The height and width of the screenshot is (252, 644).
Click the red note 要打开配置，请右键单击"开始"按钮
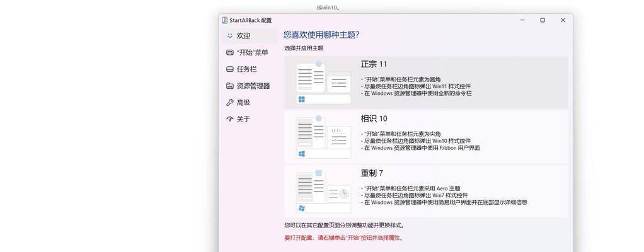(344, 238)
